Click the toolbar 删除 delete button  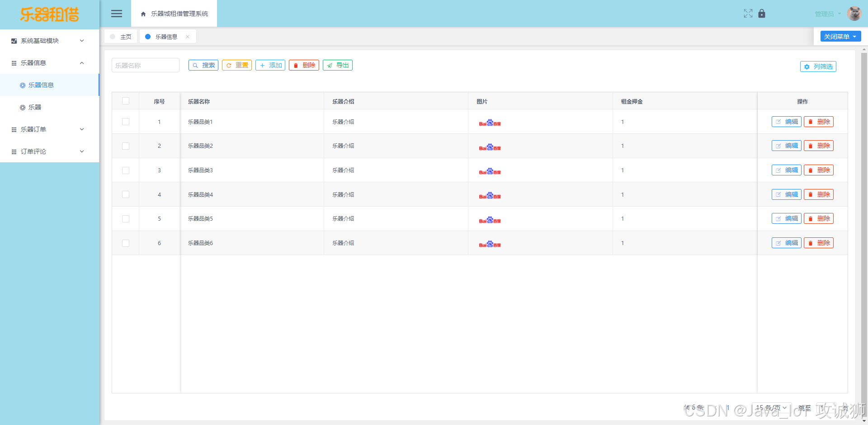[x=304, y=65]
